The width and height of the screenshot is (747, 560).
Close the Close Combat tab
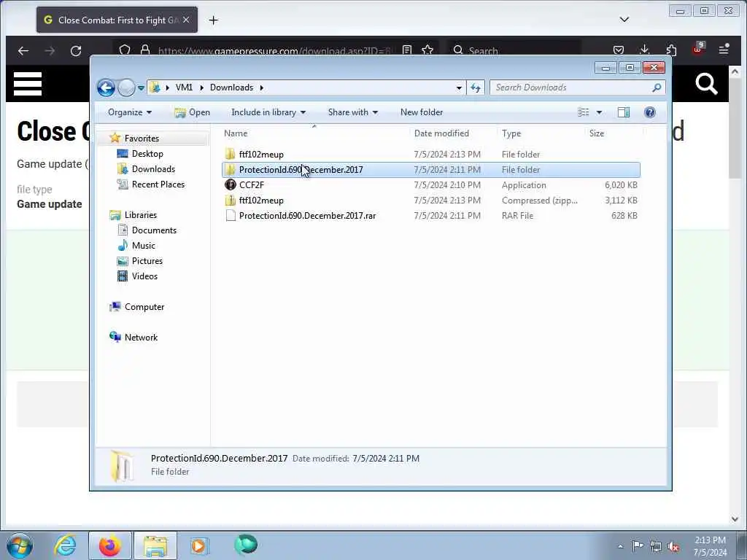(186, 20)
